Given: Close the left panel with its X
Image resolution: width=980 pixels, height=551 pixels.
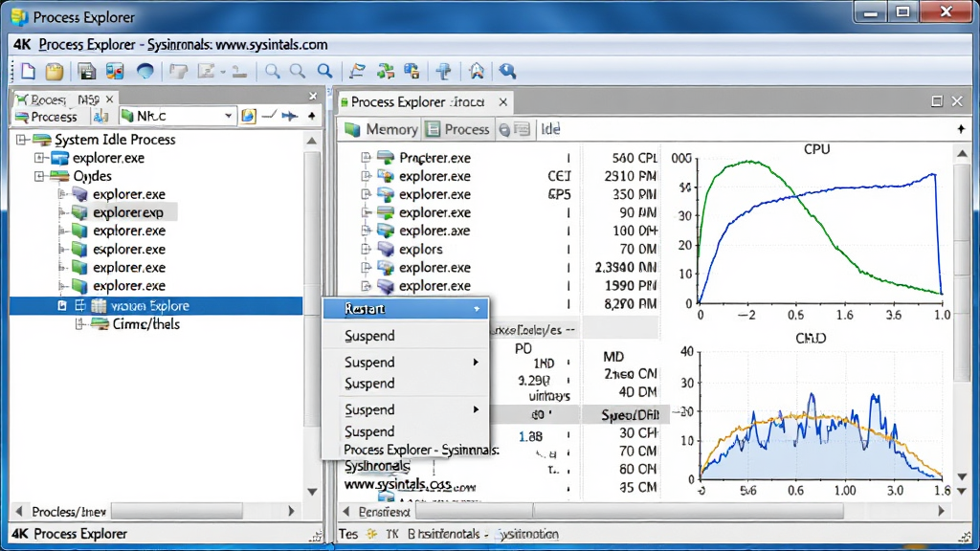Looking at the screenshot, I should coord(313,96).
